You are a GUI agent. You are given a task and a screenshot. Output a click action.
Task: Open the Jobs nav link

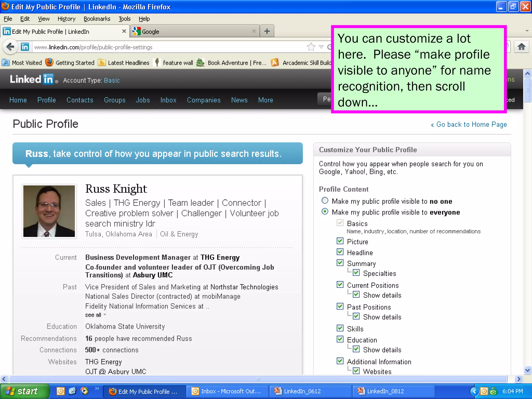(143, 100)
